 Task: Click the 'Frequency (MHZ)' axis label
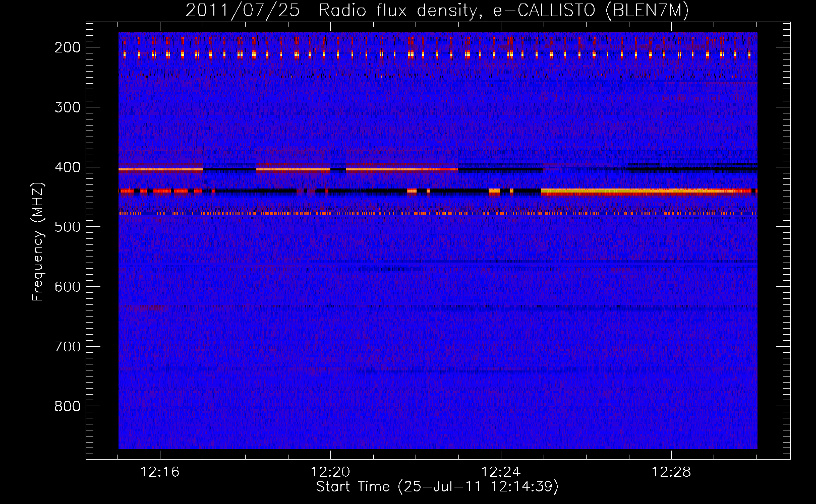tap(38, 241)
